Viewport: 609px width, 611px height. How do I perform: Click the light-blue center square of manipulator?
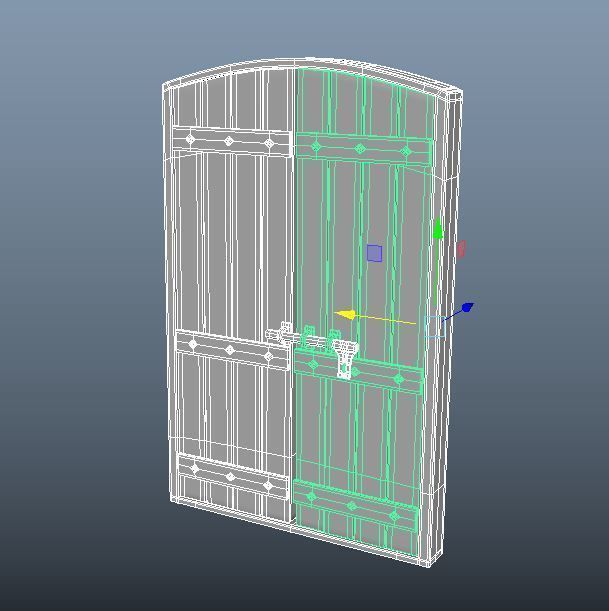click(435, 327)
